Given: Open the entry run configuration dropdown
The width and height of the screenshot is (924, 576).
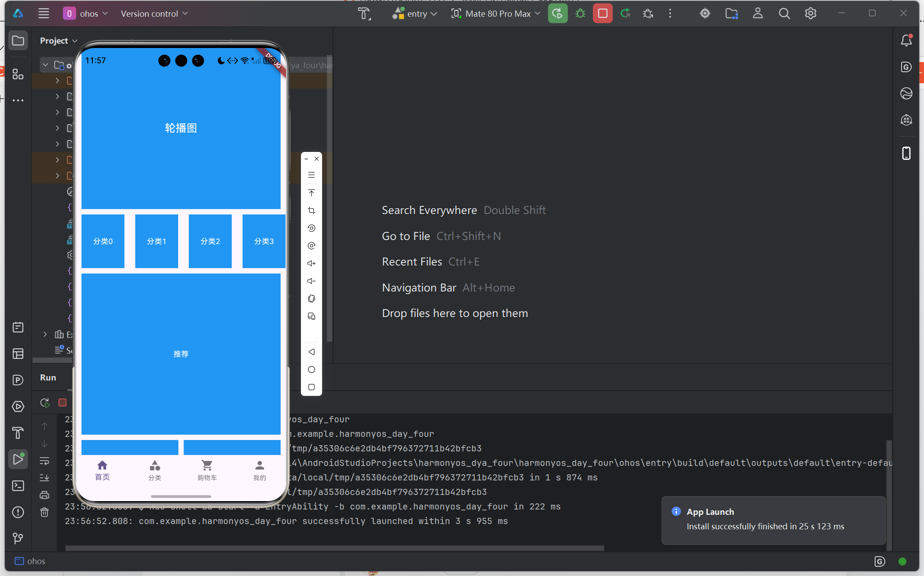Looking at the screenshot, I should (x=415, y=14).
